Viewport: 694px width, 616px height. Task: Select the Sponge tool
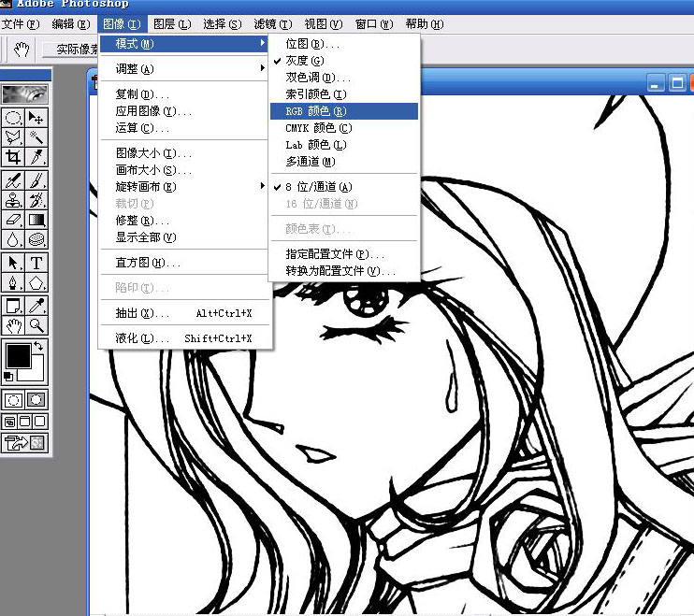tap(36, 239)
